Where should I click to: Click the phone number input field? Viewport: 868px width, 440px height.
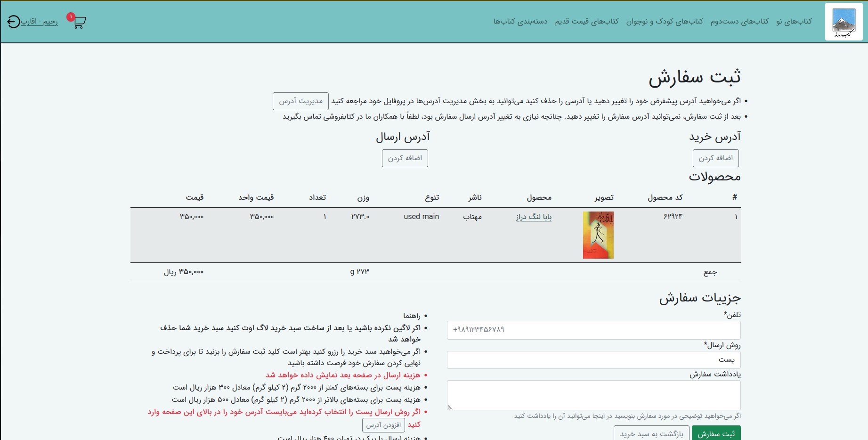click(x=593, y=330)
